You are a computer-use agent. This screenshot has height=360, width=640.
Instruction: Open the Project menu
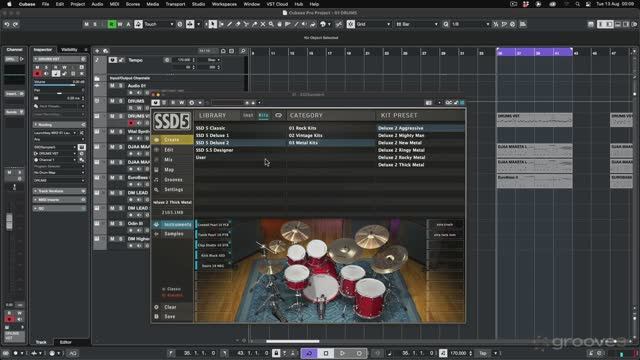pyautogui.click(x=78, y=4)
